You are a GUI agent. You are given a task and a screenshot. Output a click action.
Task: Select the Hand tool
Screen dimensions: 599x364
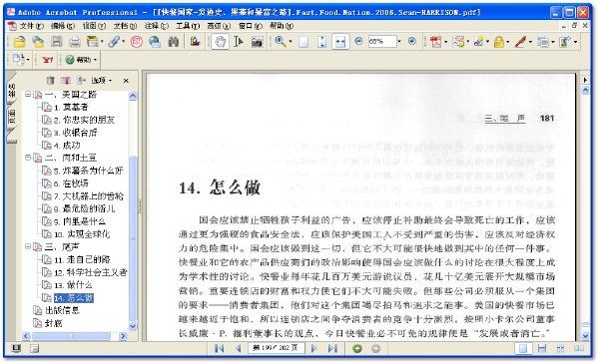coord(220,42)
